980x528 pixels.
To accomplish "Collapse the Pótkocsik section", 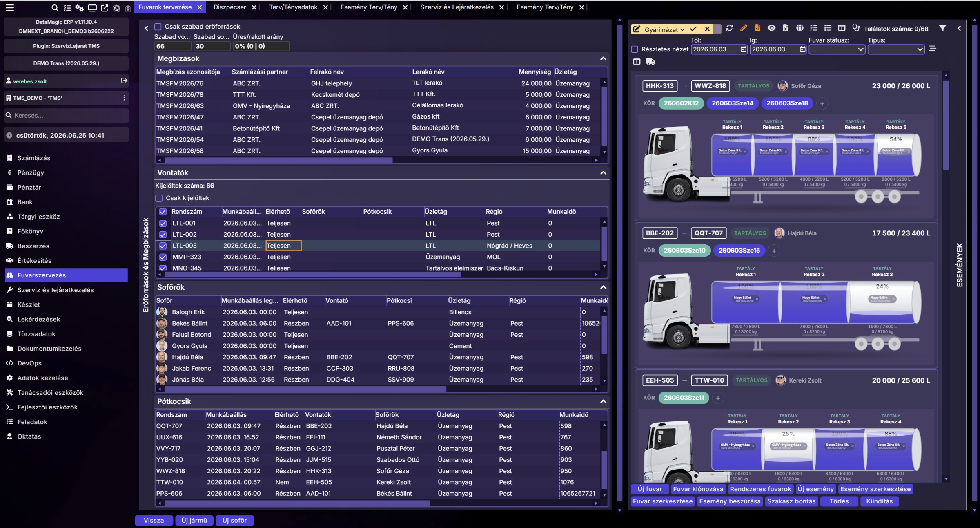I will [603, 402].
